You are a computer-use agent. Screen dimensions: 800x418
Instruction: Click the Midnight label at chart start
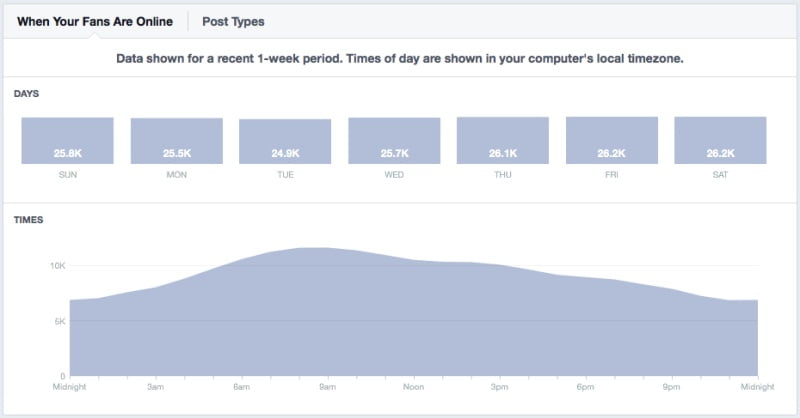point(70,386)
